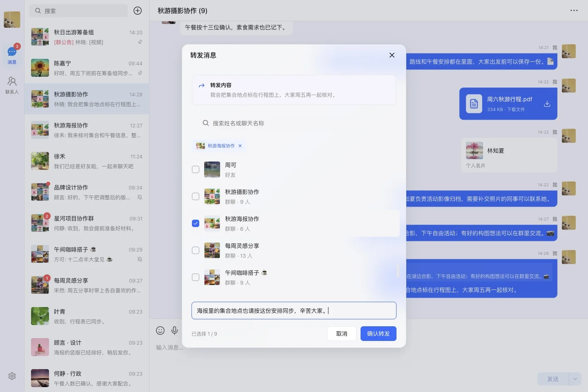Image resolution: width=588 pixels, height=392 pixels.
Task: Open settings gear in the sidebar
Action: pos(12,376)
